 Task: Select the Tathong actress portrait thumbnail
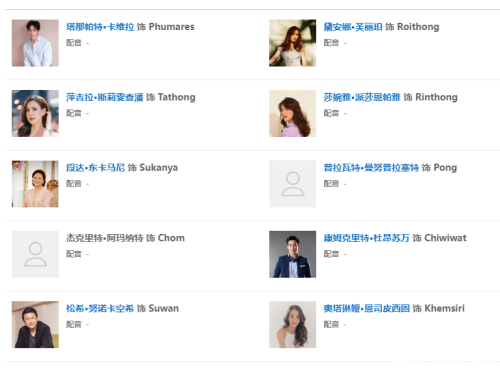(35, 113)
